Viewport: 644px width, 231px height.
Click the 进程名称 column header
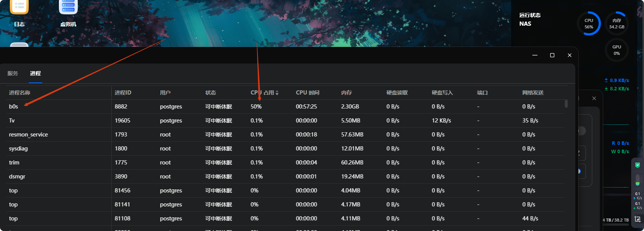click(20, 93)
